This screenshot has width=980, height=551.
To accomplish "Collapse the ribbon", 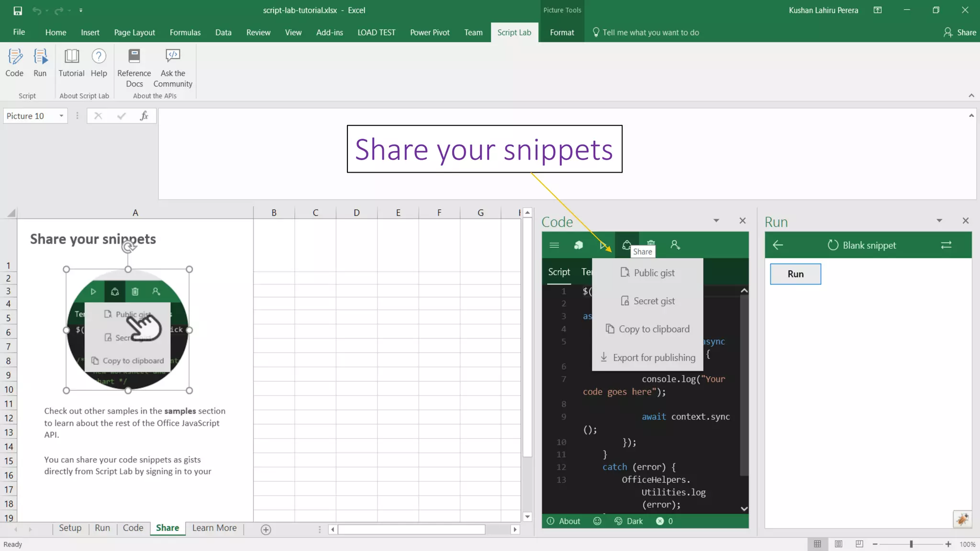I will [971, 96].
